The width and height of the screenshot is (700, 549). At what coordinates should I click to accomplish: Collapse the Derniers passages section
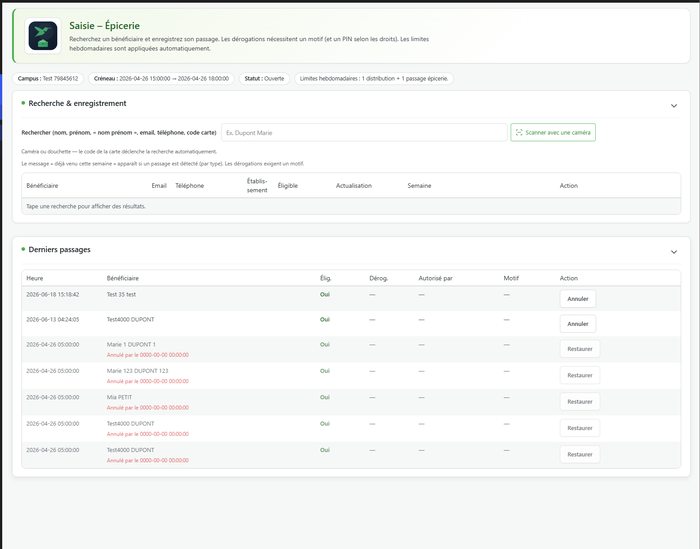point(674,252)
